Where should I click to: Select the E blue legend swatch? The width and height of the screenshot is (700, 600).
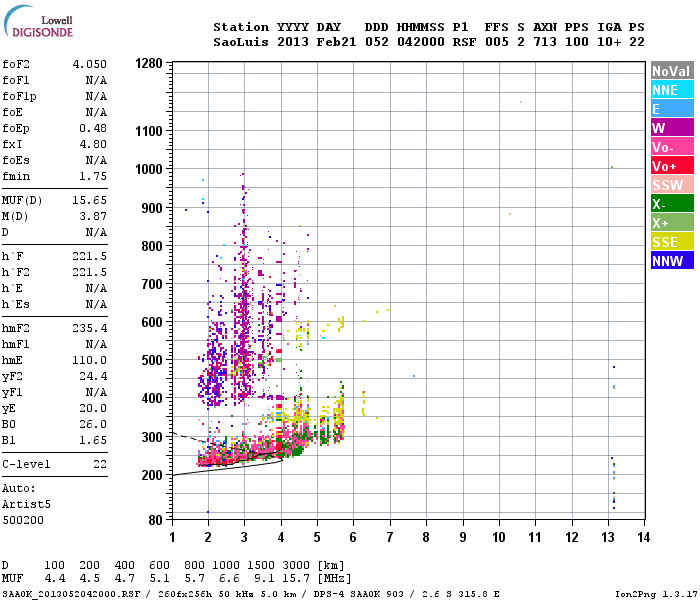click(x=672, y=108)
